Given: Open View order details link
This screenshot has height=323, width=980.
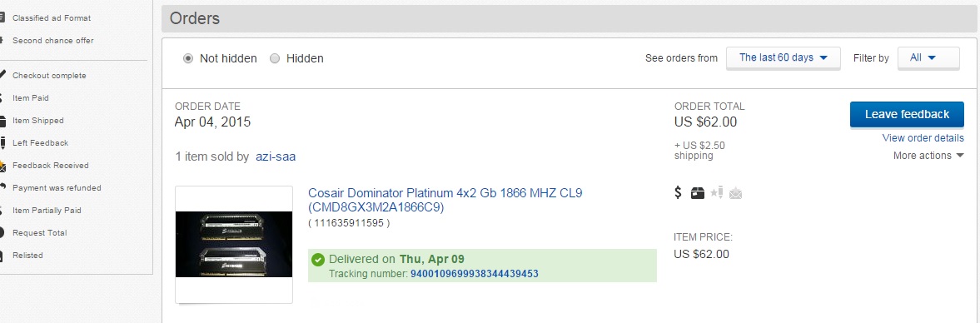Looking at the screenshot, I should (x=923, y=138).
